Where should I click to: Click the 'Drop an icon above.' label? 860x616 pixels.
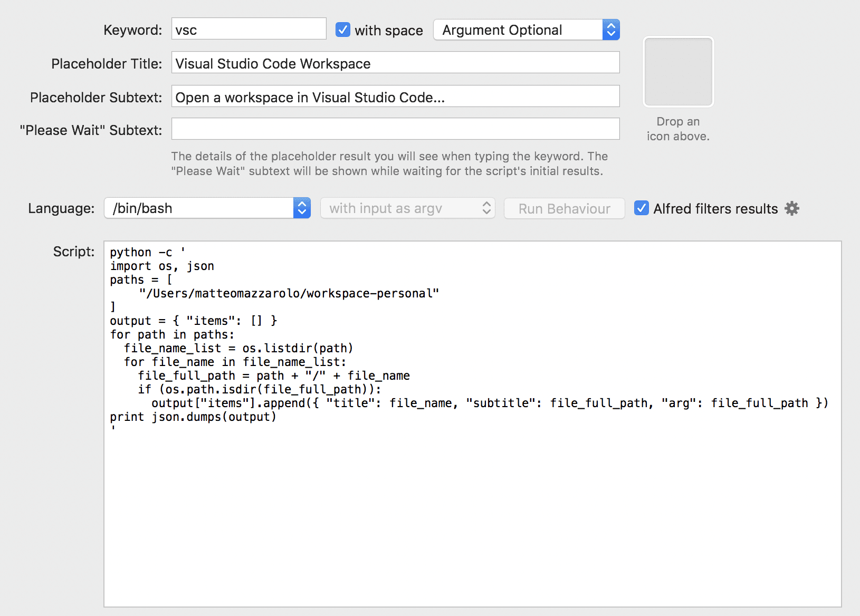coord(679,129)
